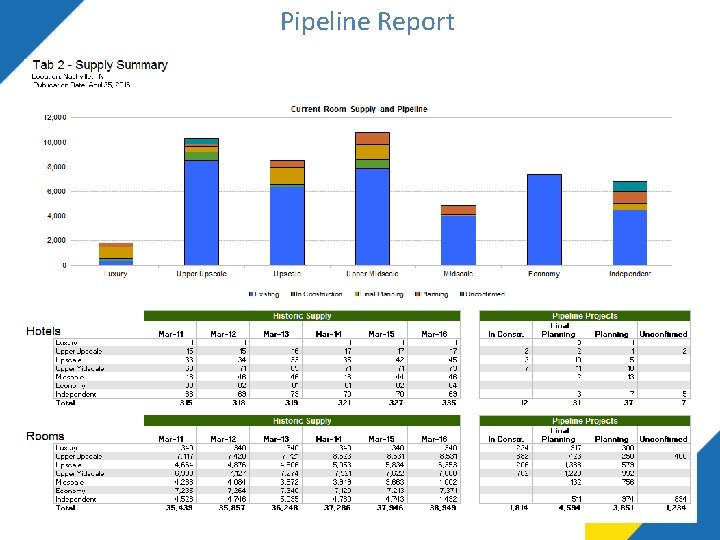
Task: Select the Planning legend entry in chart
Action: pos(432,294)
